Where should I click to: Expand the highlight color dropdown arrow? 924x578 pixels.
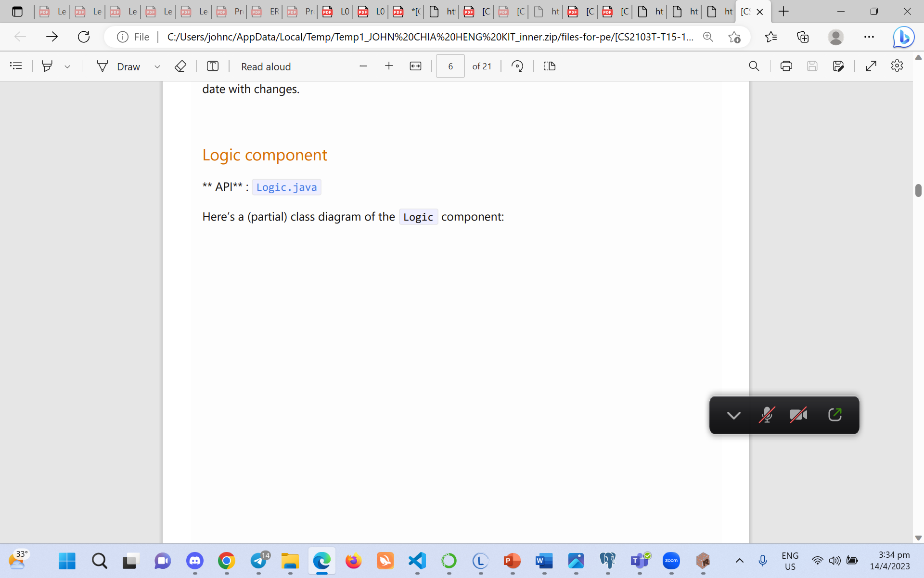[x=67, y=66]
